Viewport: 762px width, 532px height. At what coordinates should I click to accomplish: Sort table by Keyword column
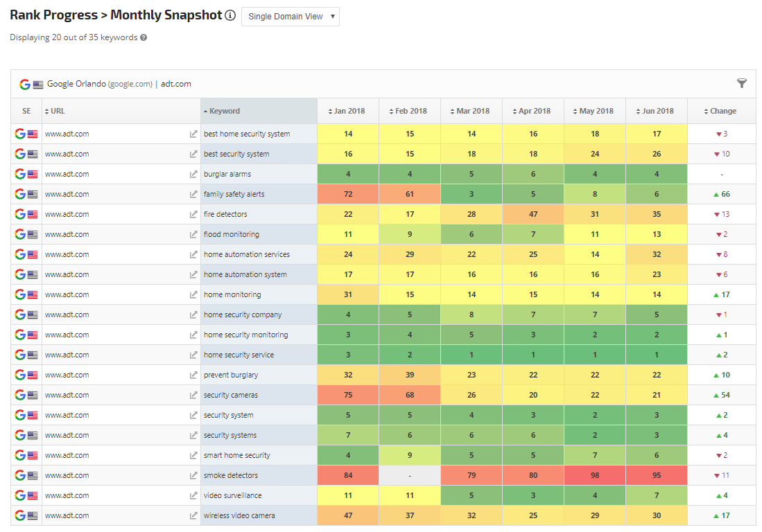click(x=224, y=111)
